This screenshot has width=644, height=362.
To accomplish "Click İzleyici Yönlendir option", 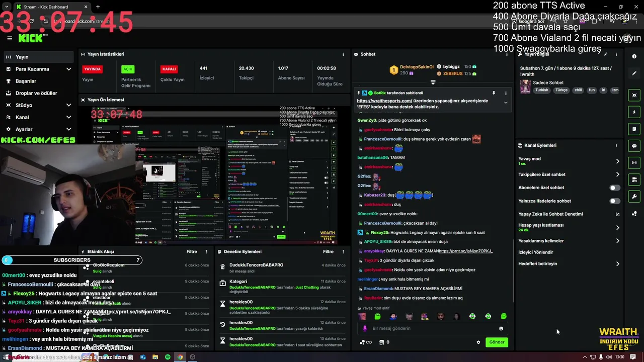I will 536,252.
